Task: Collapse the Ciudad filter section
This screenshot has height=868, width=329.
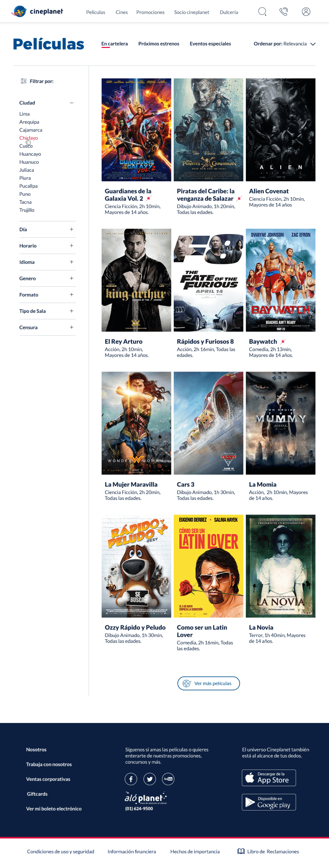Action: (x=72, y=103)
